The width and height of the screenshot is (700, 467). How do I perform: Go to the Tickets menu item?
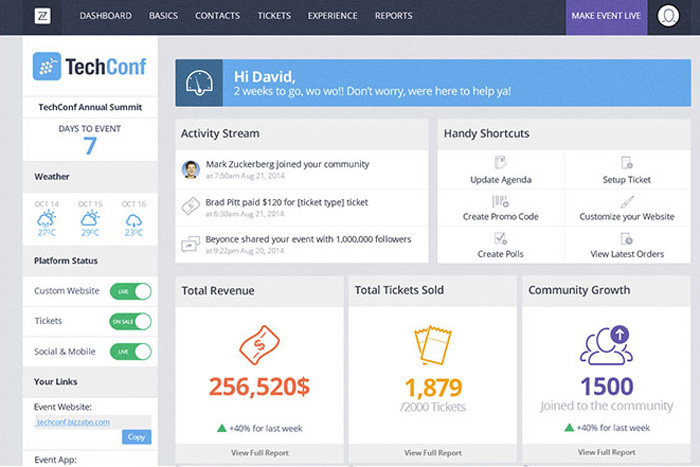coord(274,16)
